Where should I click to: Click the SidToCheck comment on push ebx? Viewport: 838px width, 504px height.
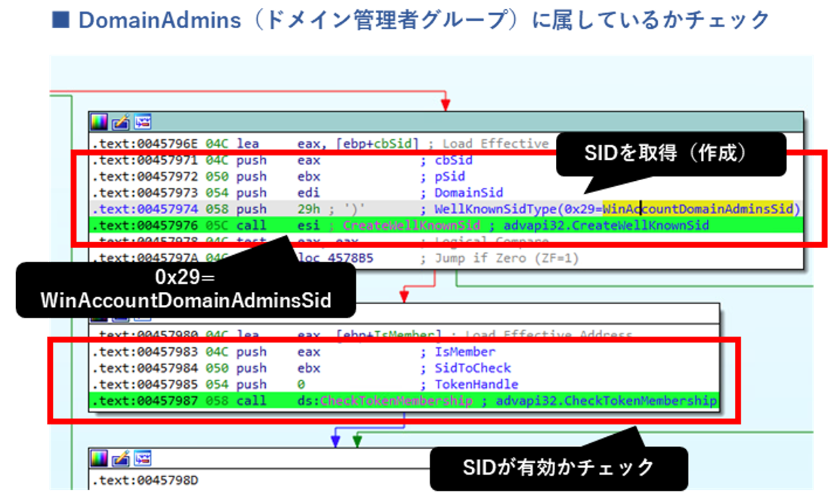point(473,368)
